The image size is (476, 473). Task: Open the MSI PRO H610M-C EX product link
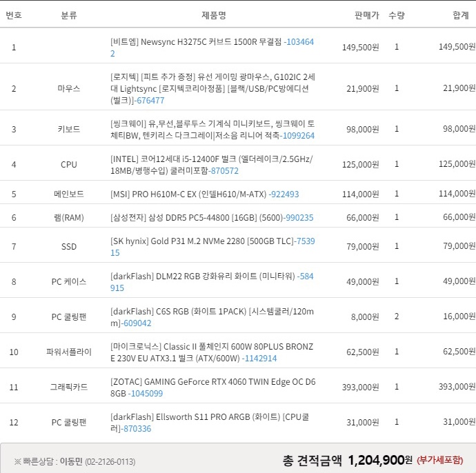click(x=205, y=194)
